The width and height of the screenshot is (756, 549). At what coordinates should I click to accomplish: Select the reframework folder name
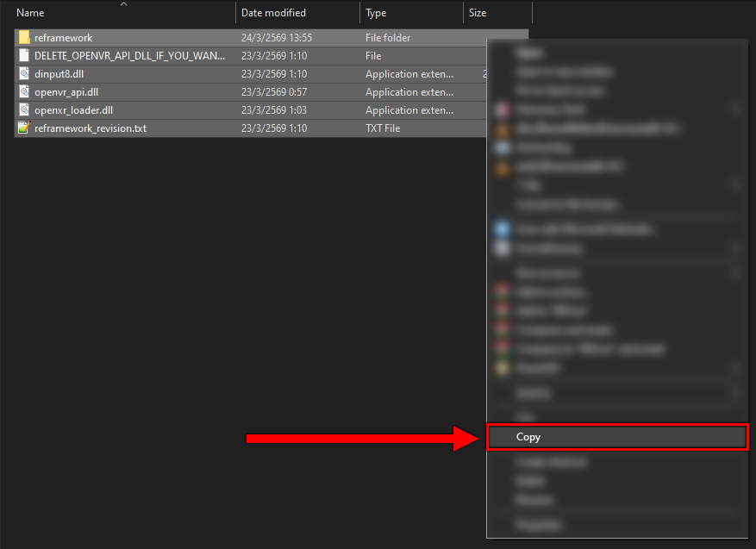click(63, 38)
